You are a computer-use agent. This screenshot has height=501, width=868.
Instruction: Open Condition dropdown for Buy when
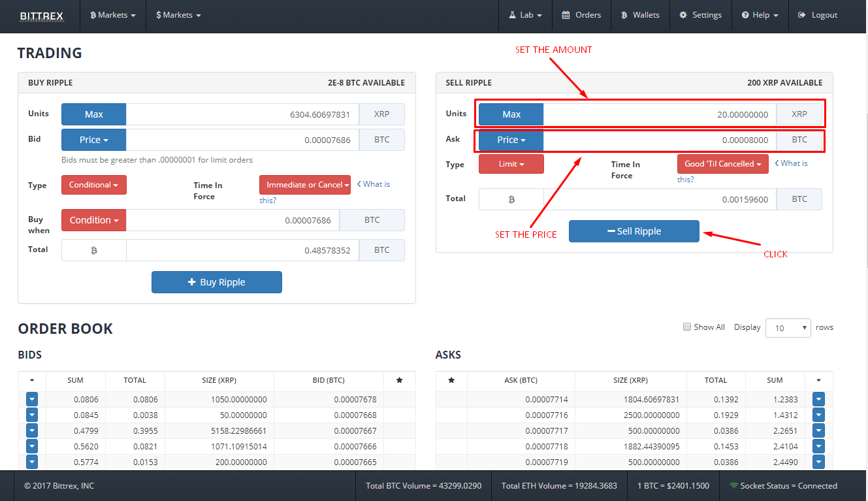(x=93, y=220)
